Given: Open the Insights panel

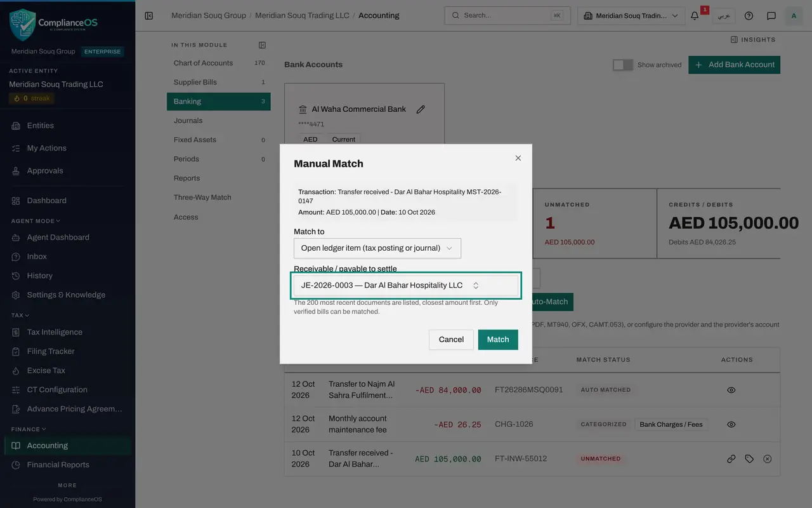Looking at the screenshot, I should pos(753,39).
